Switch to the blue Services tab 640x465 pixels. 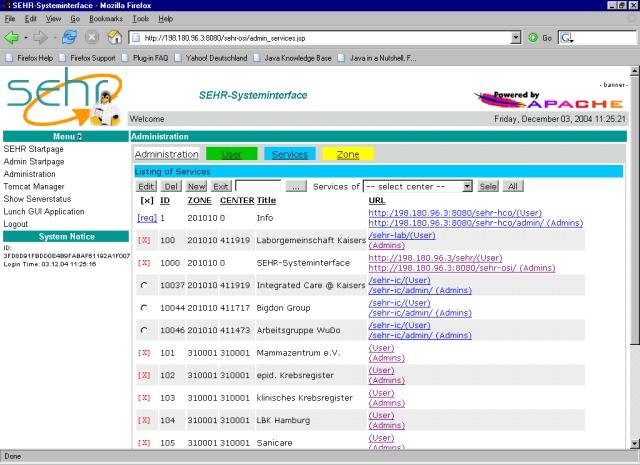coord(290,154)
